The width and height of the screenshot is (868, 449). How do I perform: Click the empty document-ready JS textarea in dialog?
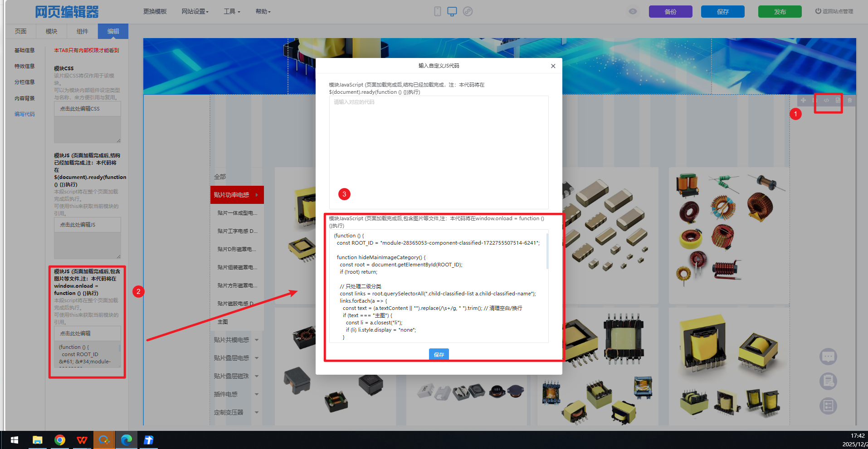point(439,152)
